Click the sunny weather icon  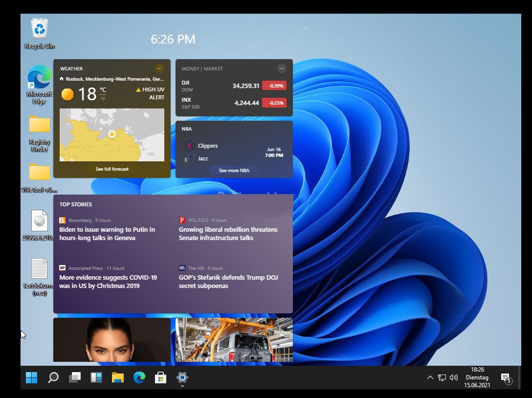pos(67,94)
